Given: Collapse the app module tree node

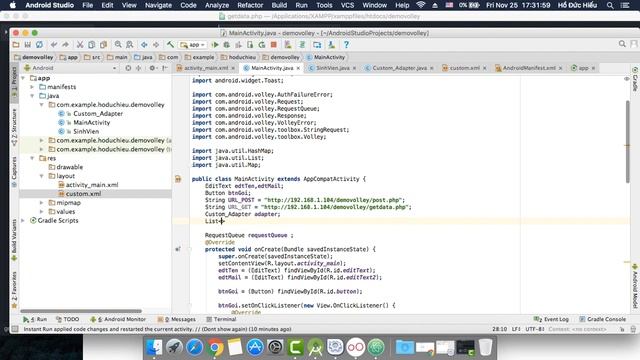Looking at the screenshot, I should click(23, 78).
